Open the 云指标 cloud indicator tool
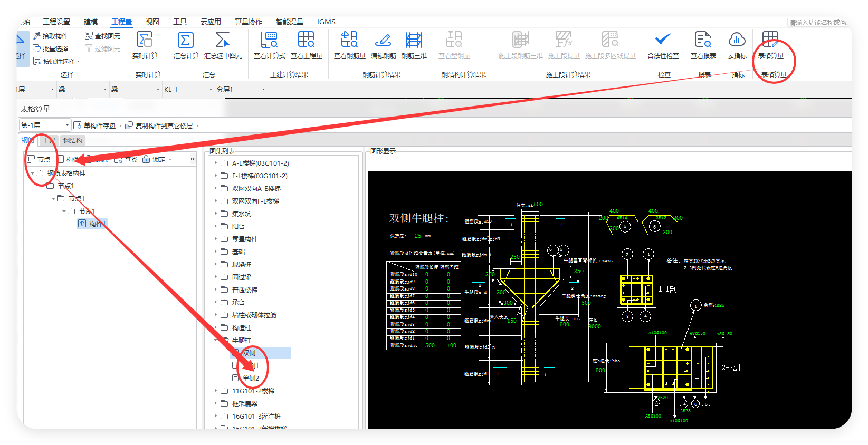 tap(737, 45)
